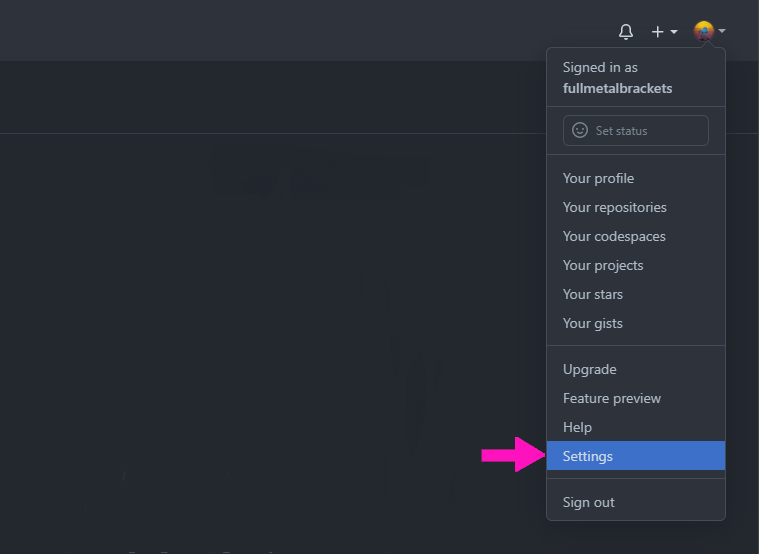
Task: Choose Sign out
Action: tap(636, 502)
